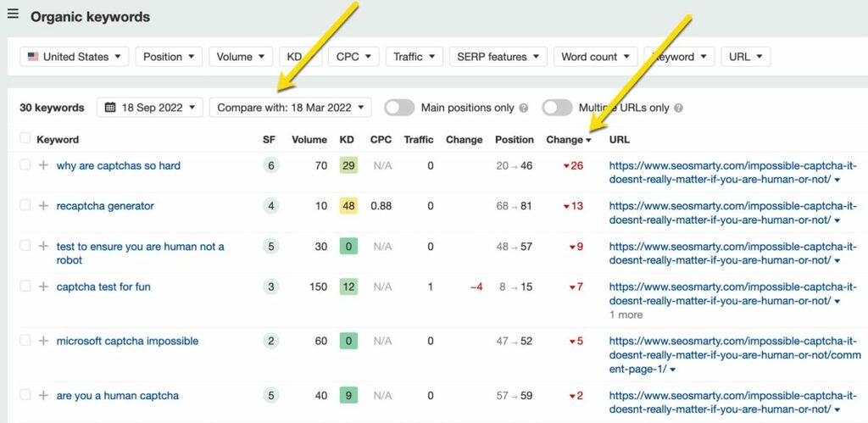Open the SERP features filter
Viewport: 868px width, 423px height.
coord(498,57)
